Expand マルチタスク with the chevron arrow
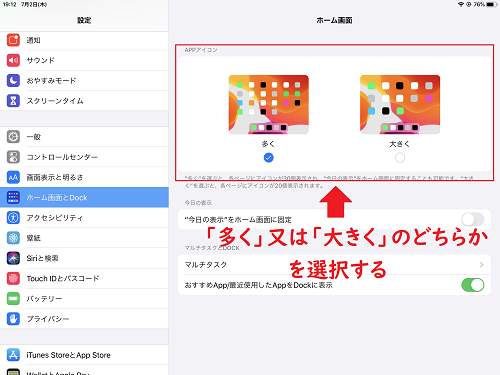 [x=481, y=265]
